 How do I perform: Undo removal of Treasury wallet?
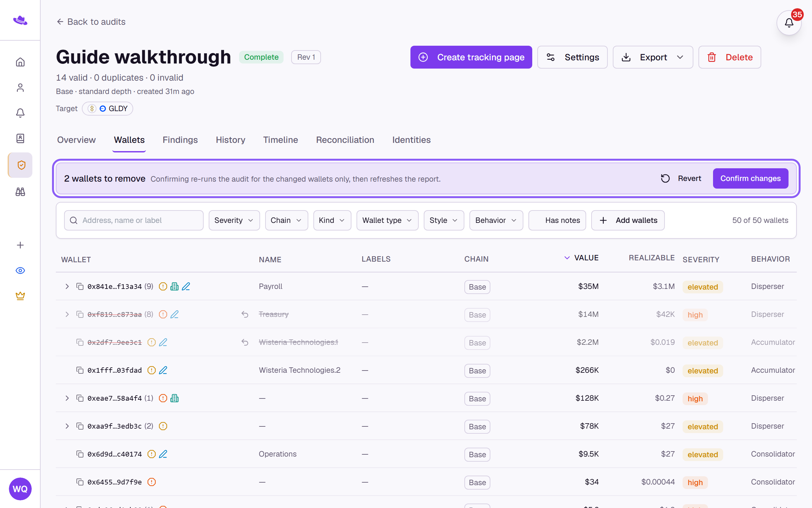(x=245, y=314)
